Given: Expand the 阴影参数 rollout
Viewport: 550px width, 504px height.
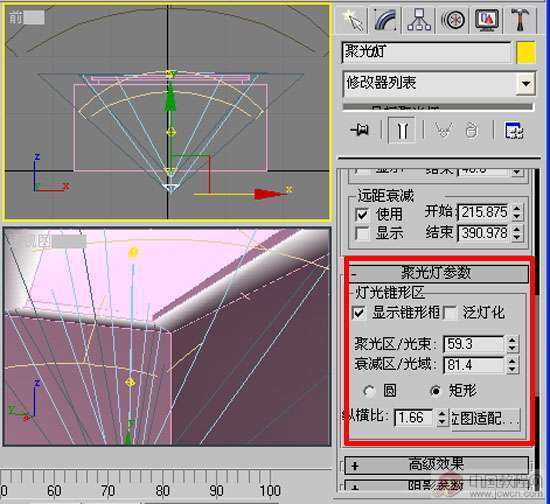Looking at the screenshot, I should pyautogui.click(x=437, y=485).
